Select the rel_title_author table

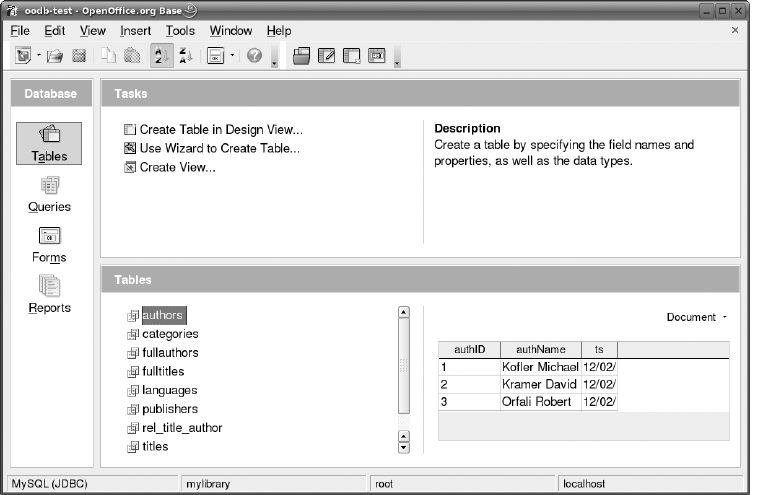(182, 428)
